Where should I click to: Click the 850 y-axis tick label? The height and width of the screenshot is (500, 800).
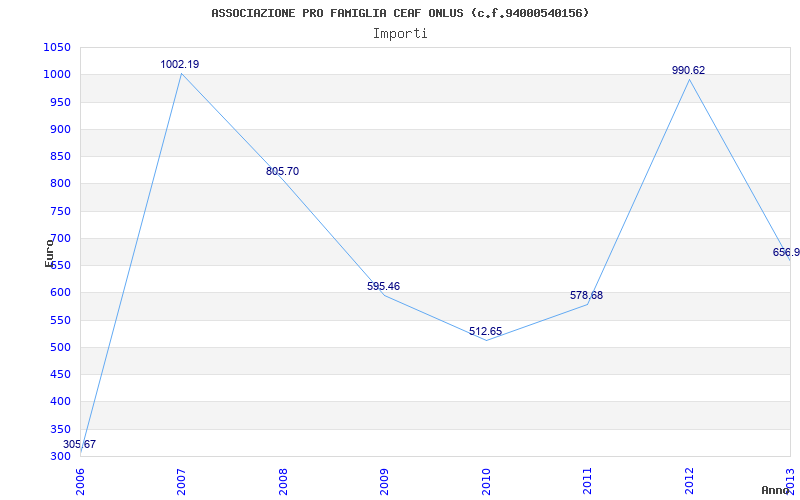point(60,157)
